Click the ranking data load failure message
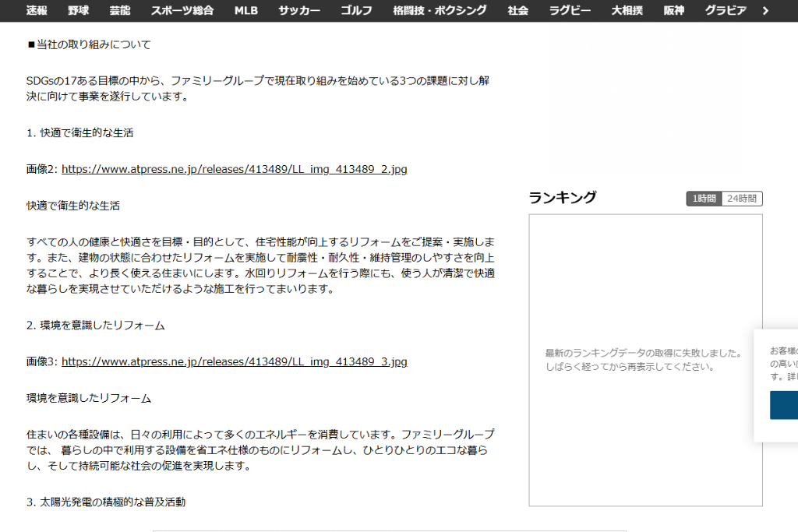 644,360
